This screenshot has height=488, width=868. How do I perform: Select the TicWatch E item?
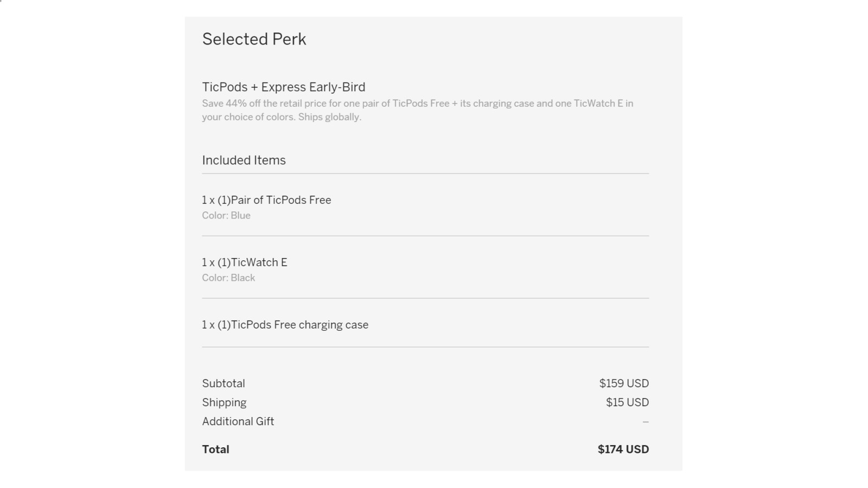click(245, 262)
